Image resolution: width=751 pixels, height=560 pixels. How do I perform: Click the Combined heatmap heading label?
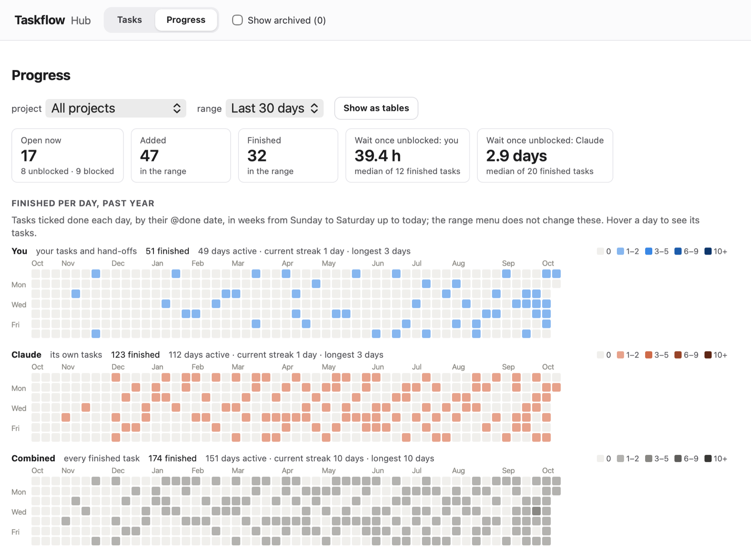coord(33,458)
